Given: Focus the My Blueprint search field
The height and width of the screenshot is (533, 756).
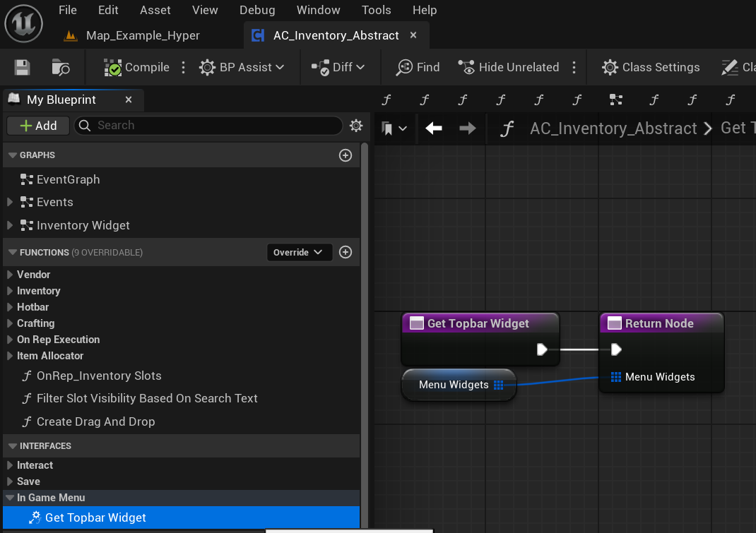Looking at the screenshot, I should (208, 125).
